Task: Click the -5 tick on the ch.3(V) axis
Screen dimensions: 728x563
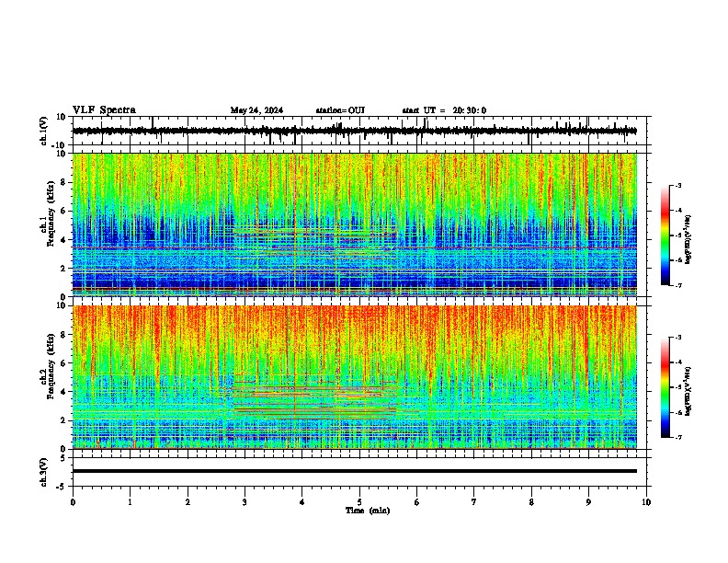Action: click(62, 487)
